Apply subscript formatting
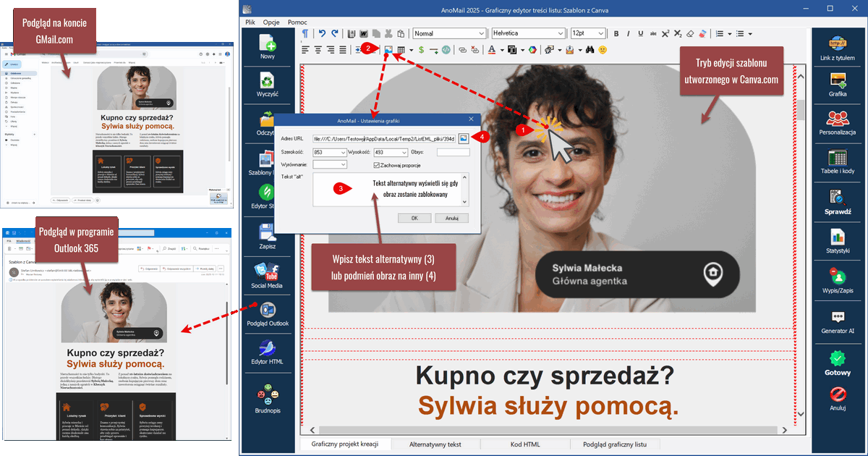 click(x=678, y=33)
